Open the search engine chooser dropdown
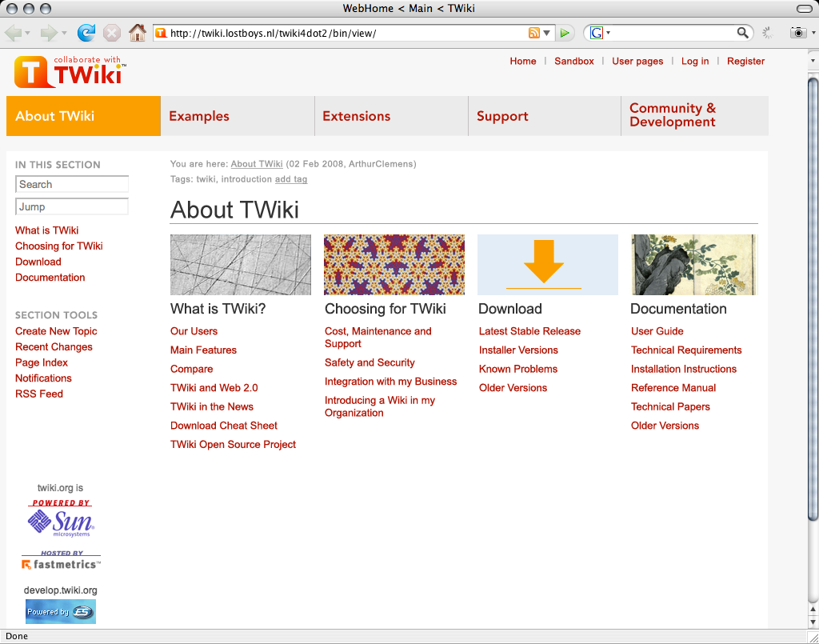The height and width of the screenshot is (644, 819). coord(600,33)
